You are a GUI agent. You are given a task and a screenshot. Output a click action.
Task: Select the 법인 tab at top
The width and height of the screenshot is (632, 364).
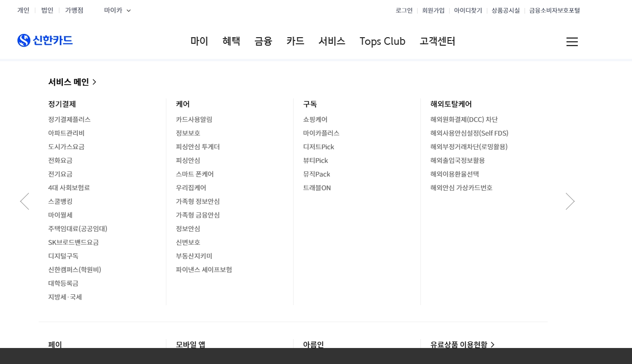(x=47, y=10)
